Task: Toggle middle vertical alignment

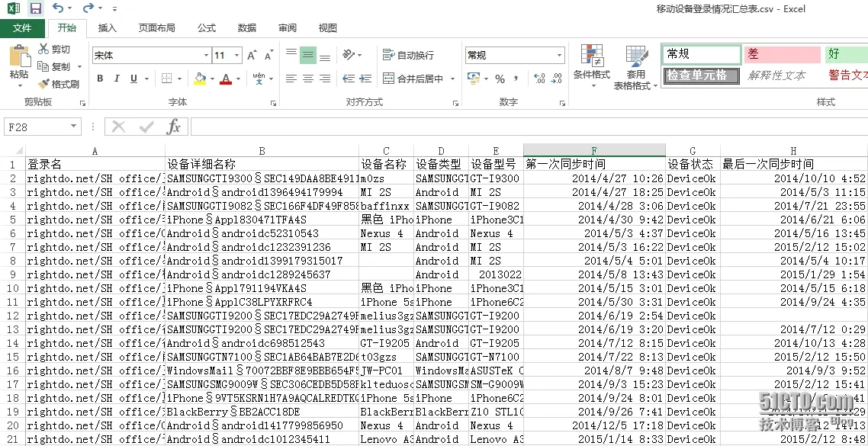Action: pos(308,56)
